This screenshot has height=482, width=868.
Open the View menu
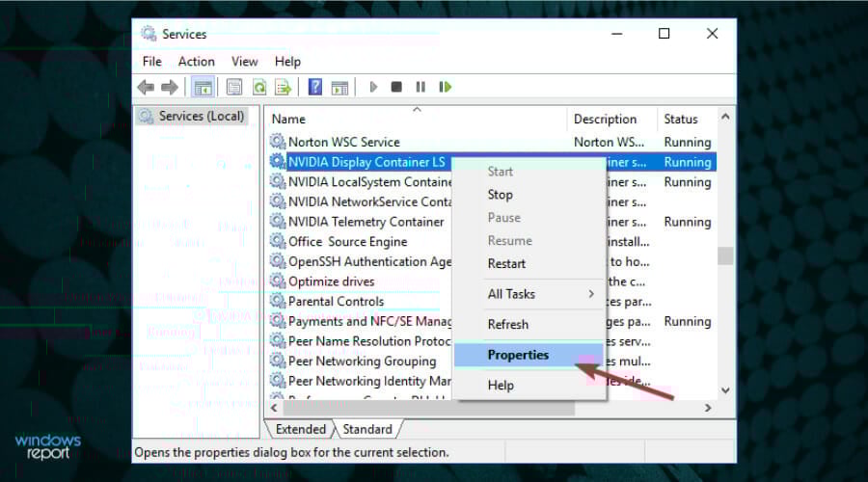244,62
